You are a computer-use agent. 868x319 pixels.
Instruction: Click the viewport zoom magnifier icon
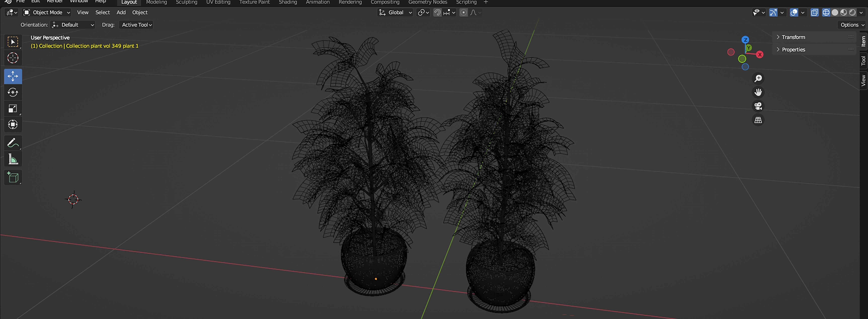758,78
